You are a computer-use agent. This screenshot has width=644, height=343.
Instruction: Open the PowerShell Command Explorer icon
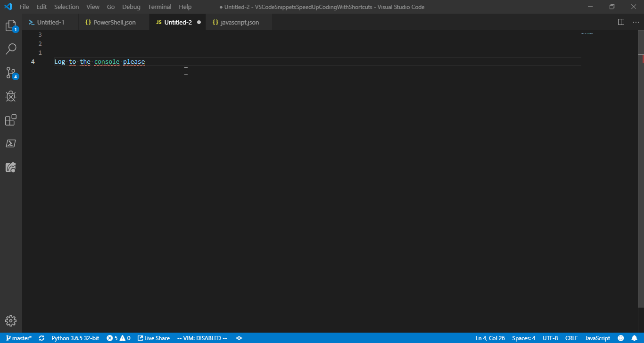pyautogui.click(x=11, y=143)
